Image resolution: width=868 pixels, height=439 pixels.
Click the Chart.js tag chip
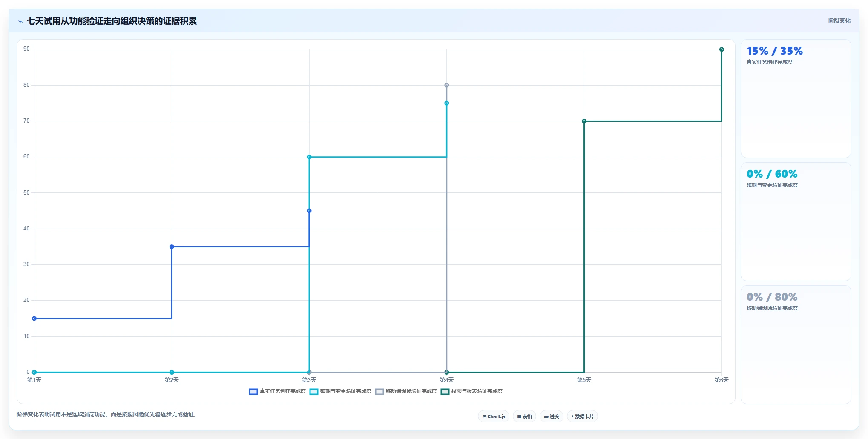click(x=494, y=416)
